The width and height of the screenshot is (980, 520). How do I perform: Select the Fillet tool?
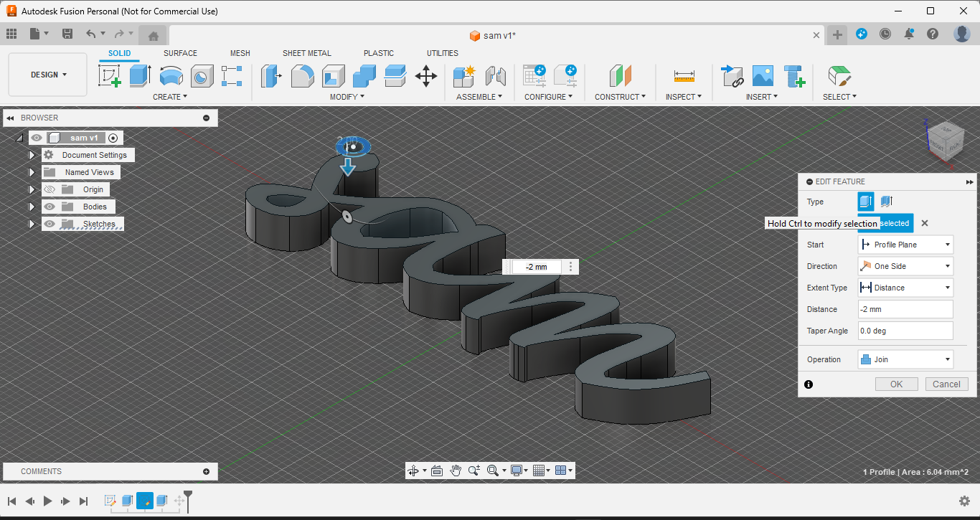click(302, 75)
